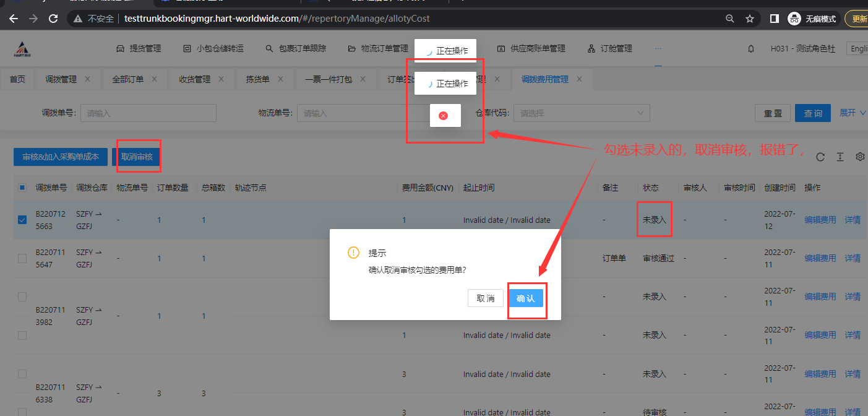Click 取消 in the prompt dialog
The height and width of the screenshot is (416, 868).
486,298
